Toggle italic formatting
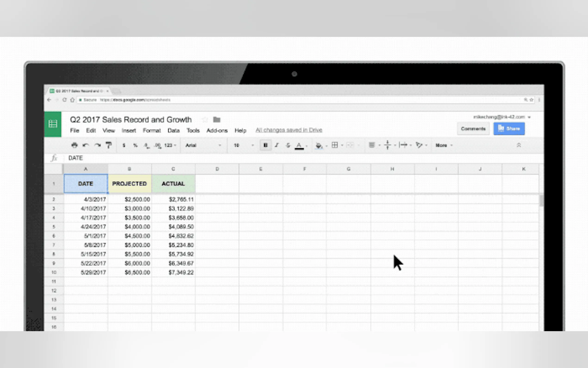This screenshot has width=588, height=368. click(277, 145)
